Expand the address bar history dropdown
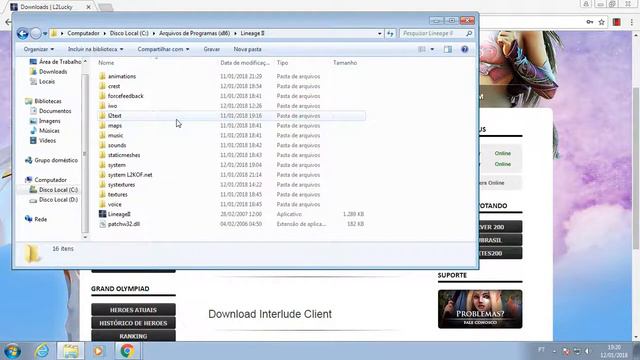This screenshot has height=360, width=640. point(380,33)
